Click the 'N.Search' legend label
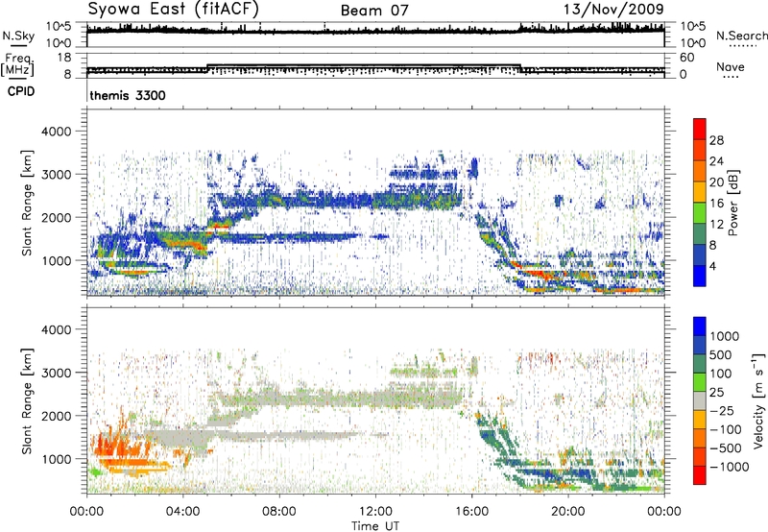The width and height of the screenshot is (768, 532). coord(741,36)
